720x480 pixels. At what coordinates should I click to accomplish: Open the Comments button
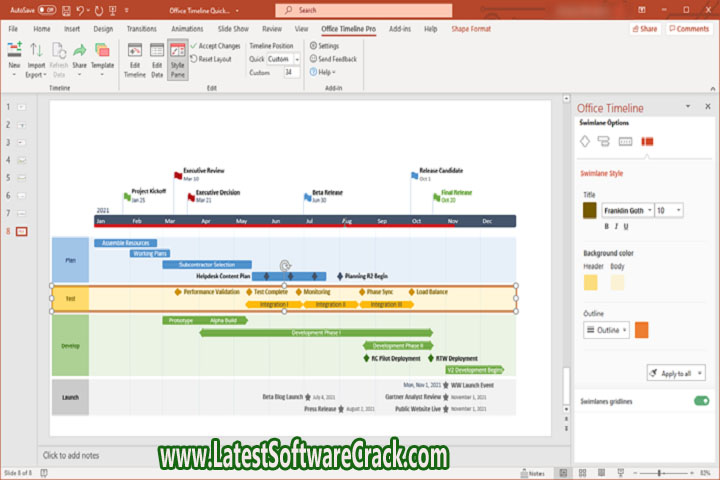point(689,29)
